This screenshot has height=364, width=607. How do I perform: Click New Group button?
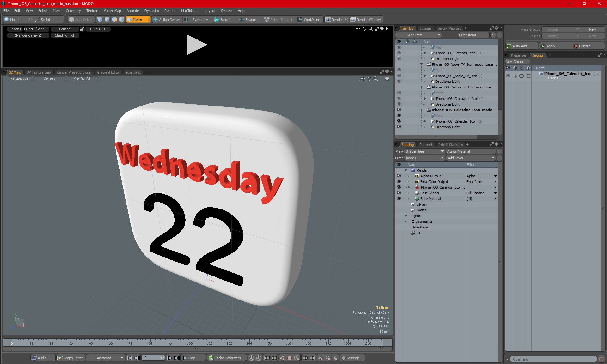tap(517, 62)
